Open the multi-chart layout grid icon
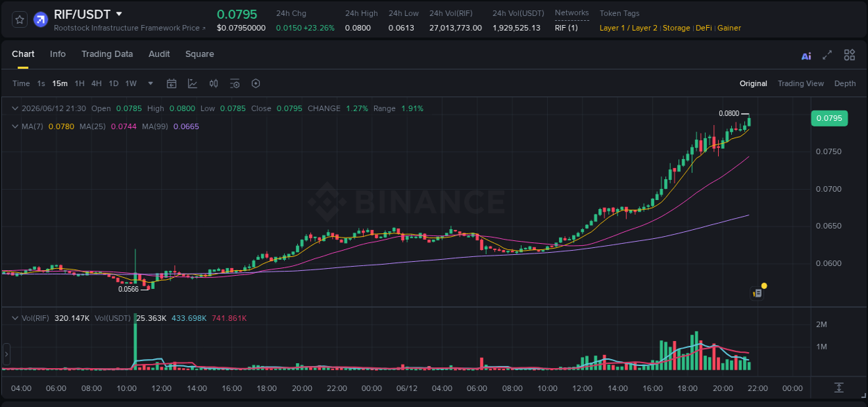 (849, 55)
